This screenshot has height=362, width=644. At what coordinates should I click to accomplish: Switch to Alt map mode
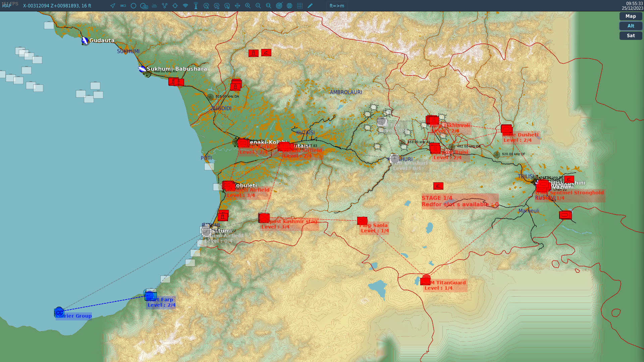point(631,26)
